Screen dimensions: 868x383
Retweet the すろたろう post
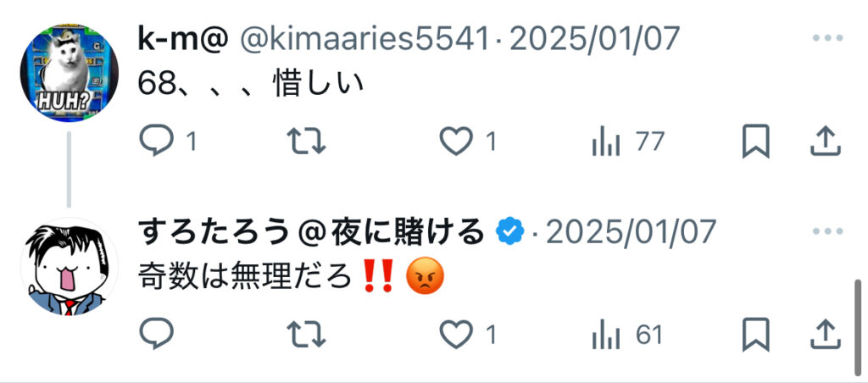(x=307, y=335)
